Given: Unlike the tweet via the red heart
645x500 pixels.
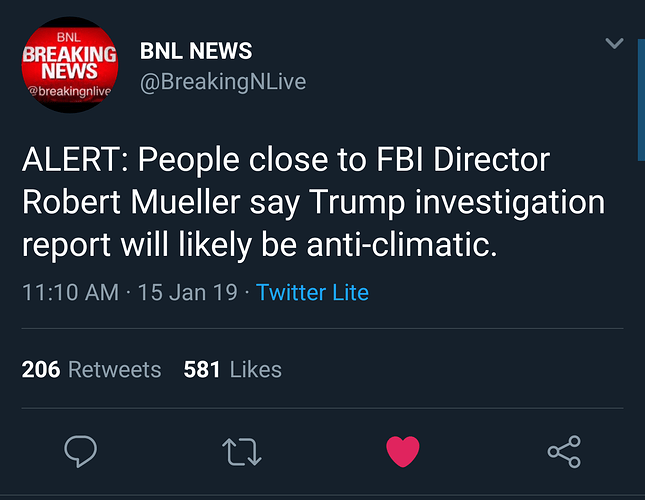Looking at the screenshot, I should [403, 451].
